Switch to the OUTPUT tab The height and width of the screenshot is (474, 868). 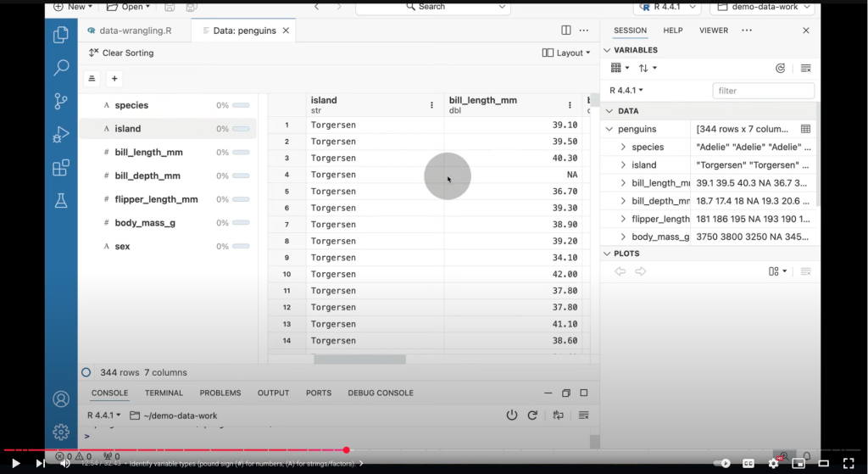(274, 393)
